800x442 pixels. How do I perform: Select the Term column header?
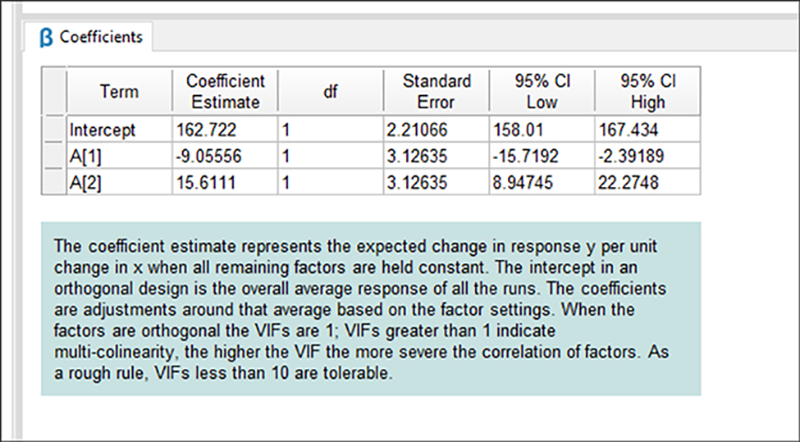click(119, 91)
